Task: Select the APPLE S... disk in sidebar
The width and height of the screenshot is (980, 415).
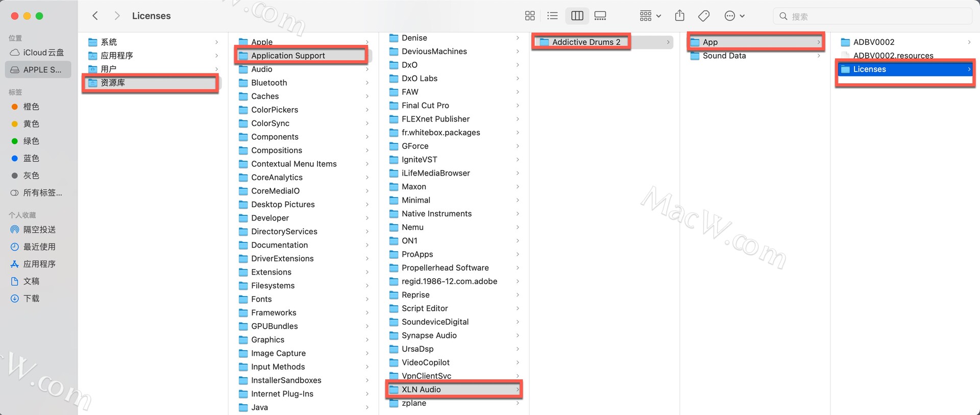Action: tap(38, 69)
